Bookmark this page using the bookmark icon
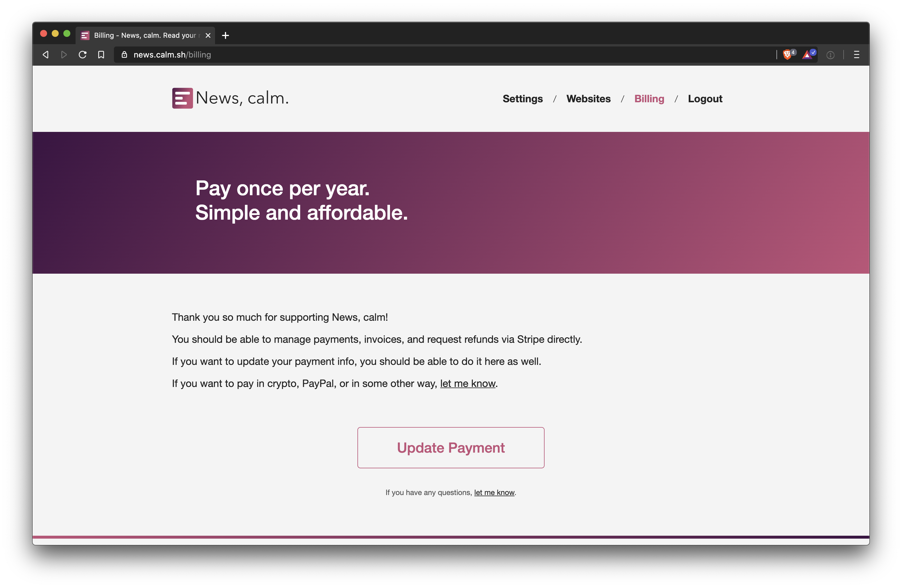Viewport: 902px width, 588px height. pyautogui.click(x=101, y=55)
